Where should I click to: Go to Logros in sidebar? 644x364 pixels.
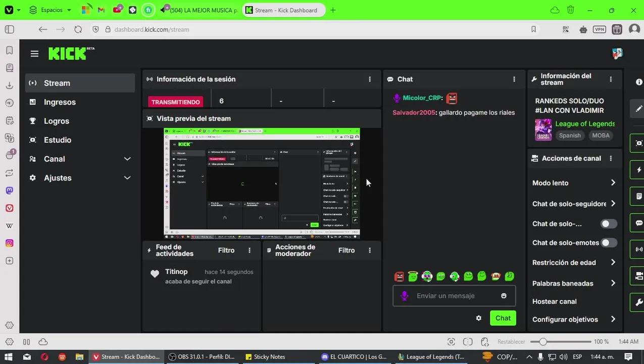(80, 121)
